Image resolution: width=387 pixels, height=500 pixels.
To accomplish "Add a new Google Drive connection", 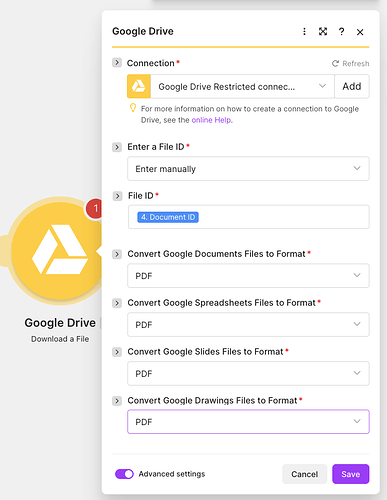I will pyautogui.click(x=352, y=86).
